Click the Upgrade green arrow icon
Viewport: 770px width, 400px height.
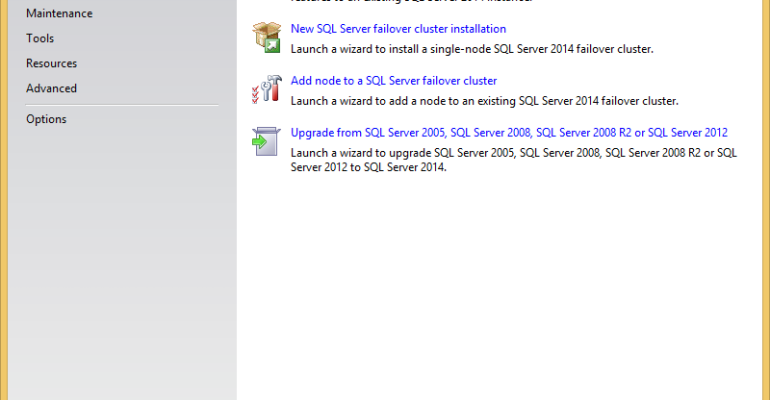[266, 141]
